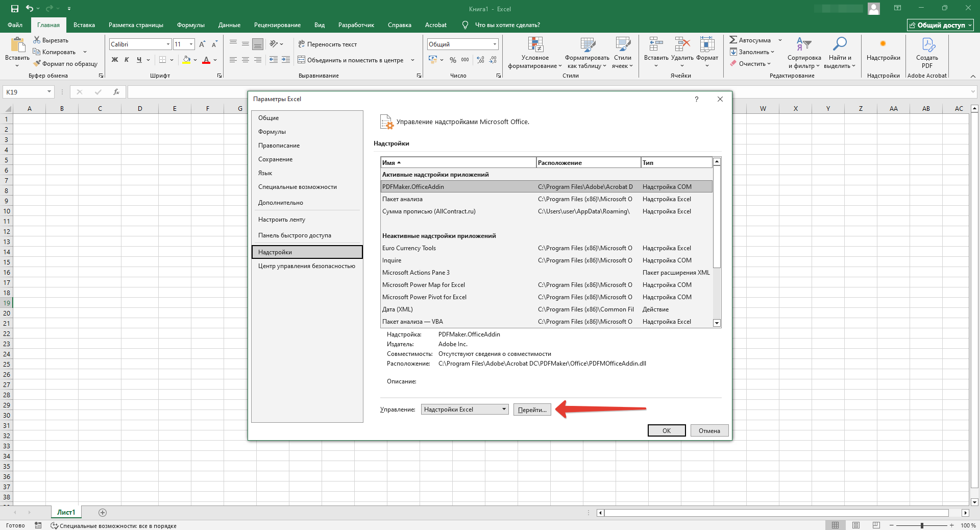Click the AutoSum (Автосумма) icon
Image resolution: width=980 pixels, height=530 pixels.
pyautogui.click(x=733, y=40)
